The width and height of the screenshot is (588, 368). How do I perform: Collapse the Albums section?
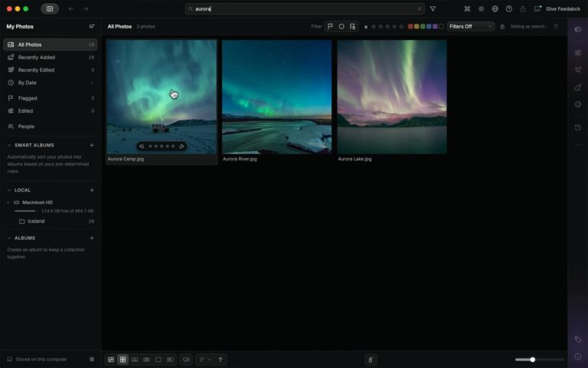[x=9, y=238]
